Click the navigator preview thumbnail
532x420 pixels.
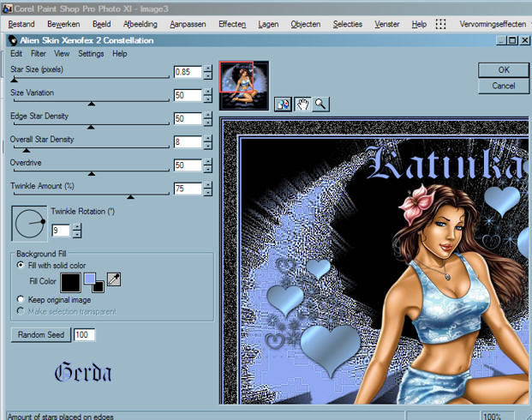[x=244, y=86]
